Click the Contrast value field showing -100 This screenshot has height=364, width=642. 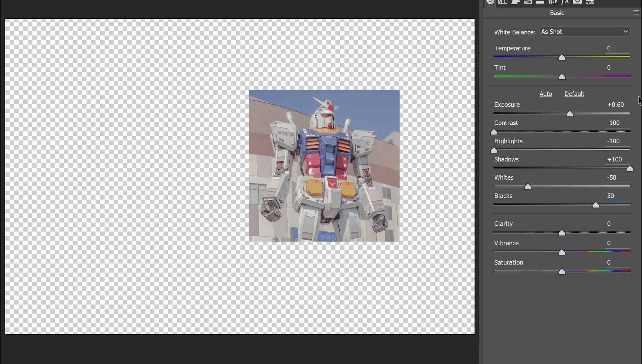coord(617,123)
